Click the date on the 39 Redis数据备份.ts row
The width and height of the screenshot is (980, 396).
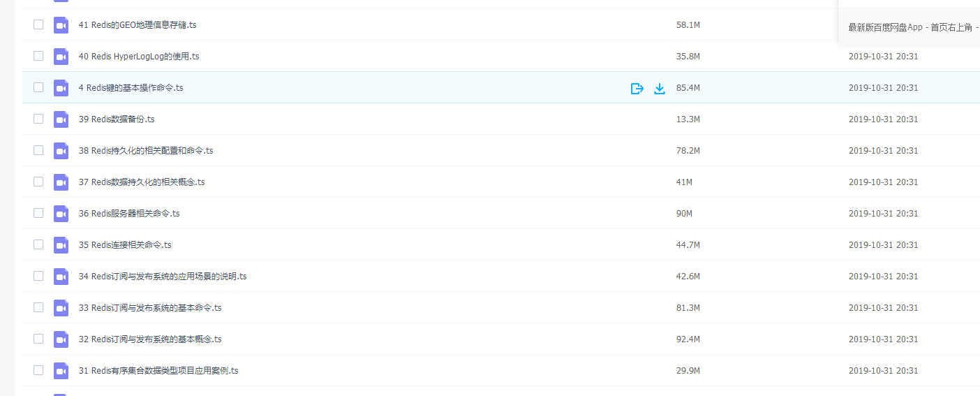coord(883,119)
